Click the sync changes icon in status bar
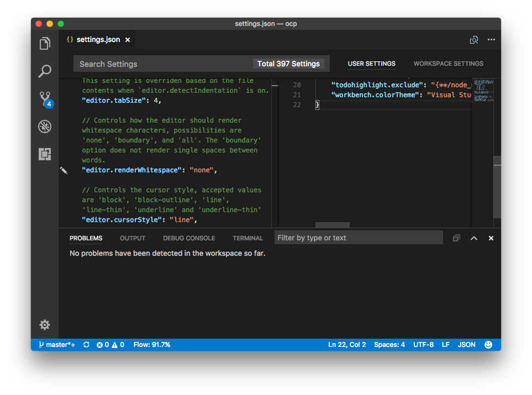This screenshot has height=395, width=532. [x=86, y=345]
